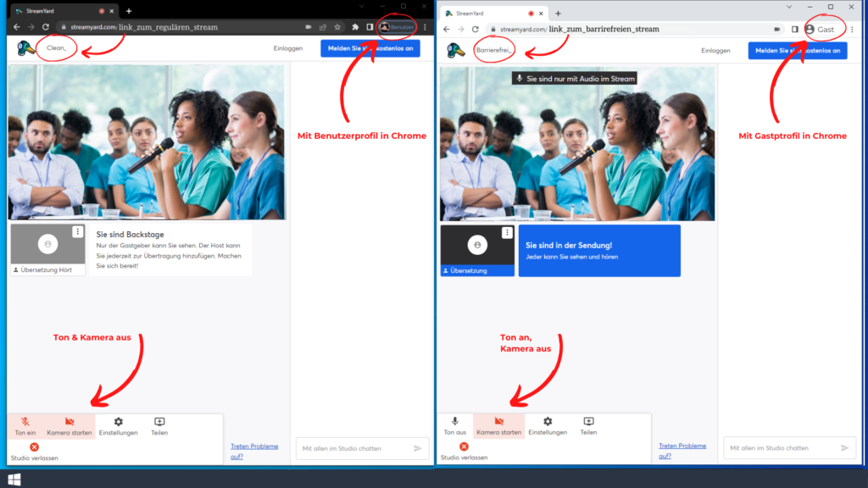Click the Windows Start button
868x488 pixels.
pyautogui.click(x=14, y=480)
